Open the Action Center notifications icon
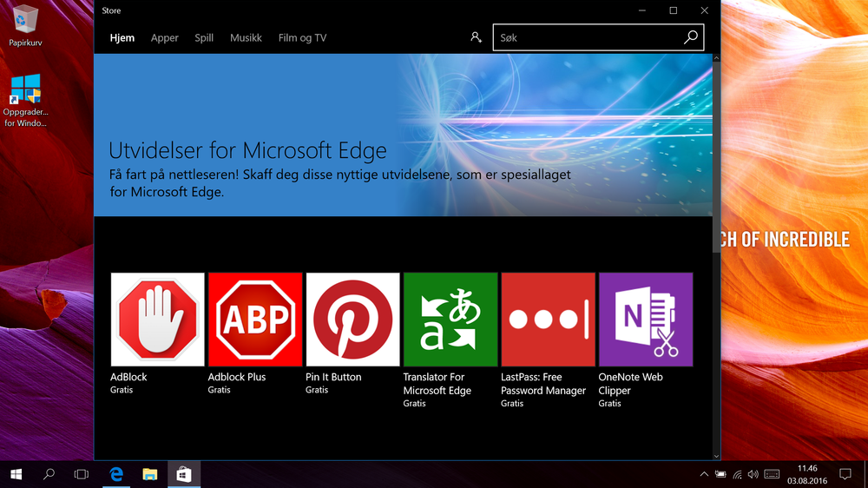The height and width of the screenshot is (488, 868). click(x=845, y=474)
